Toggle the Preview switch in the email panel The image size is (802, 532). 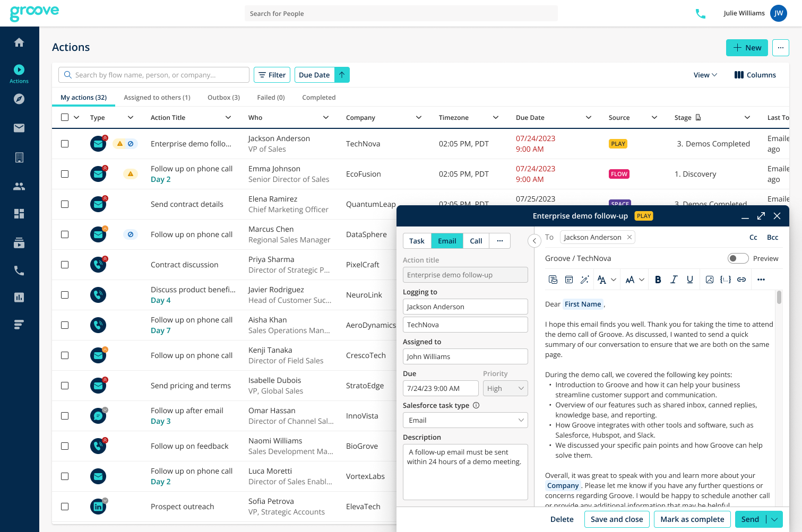(738, 258)
